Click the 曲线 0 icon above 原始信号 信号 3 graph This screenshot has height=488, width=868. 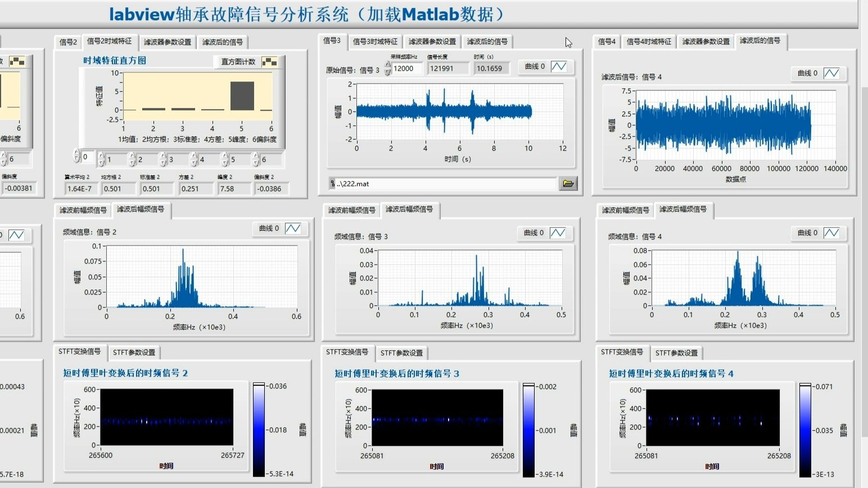click(x=559, y=66)
